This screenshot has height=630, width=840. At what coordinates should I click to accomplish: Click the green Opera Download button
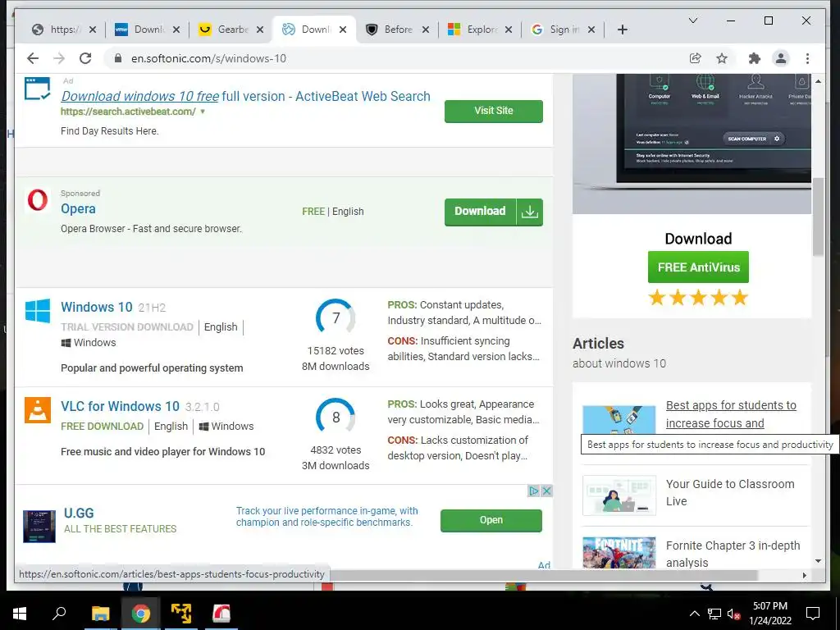(493, 212)
